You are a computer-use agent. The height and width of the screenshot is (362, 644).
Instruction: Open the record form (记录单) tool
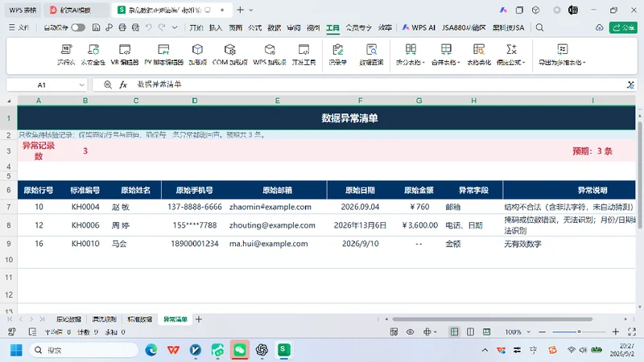(337, 55)
